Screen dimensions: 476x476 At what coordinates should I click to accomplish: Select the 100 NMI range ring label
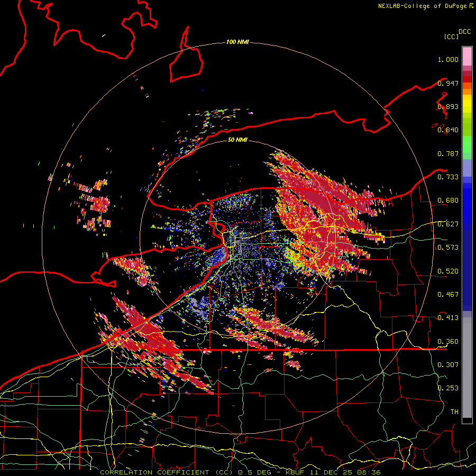(237, 42)
